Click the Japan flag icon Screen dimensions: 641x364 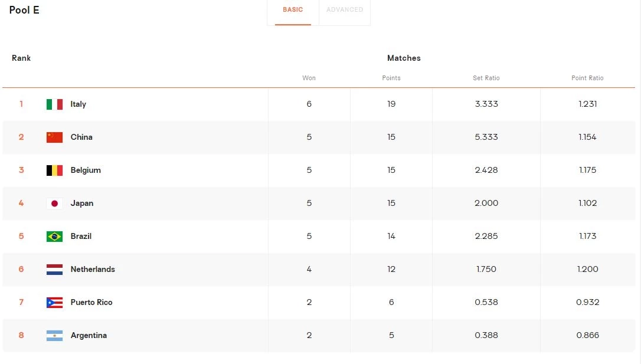tap(54, 204)
